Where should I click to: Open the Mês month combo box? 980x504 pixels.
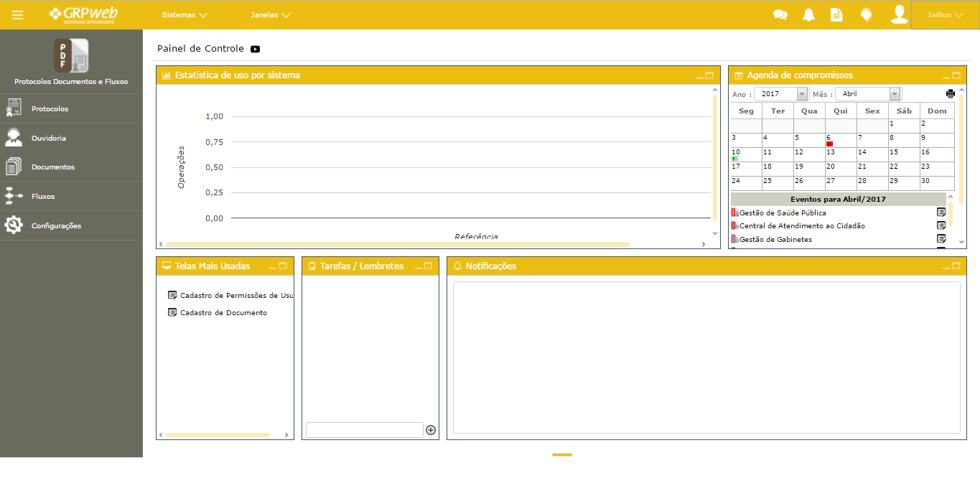click(x=867, y=94)
